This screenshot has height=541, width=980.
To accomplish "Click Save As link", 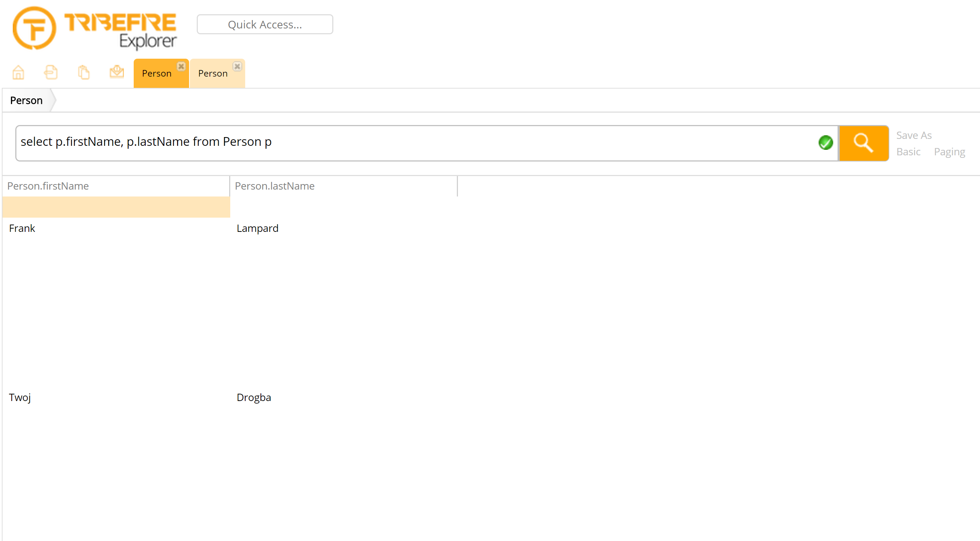I will (913, 135).
